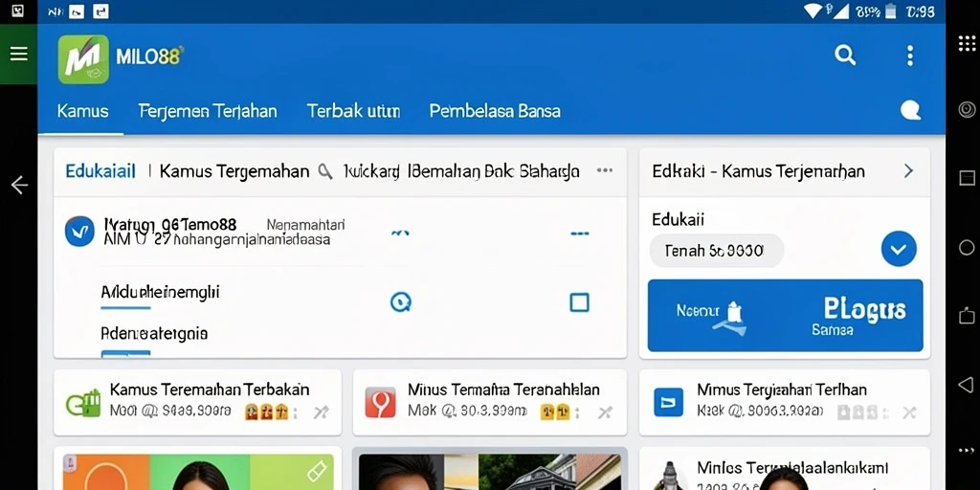
Task: Go back with the left arrow
Action: [19, 185]
